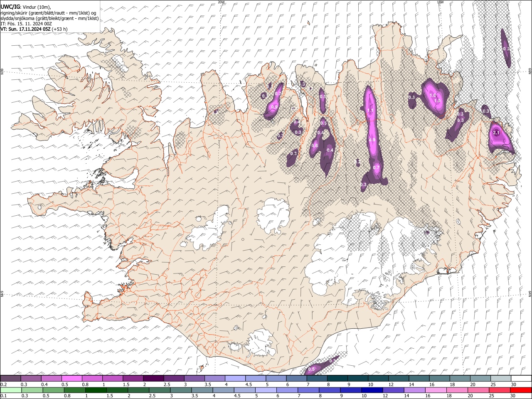
Task: Pick bottom legend swatch between 2 and 2.5
Action: pos(138,390)
